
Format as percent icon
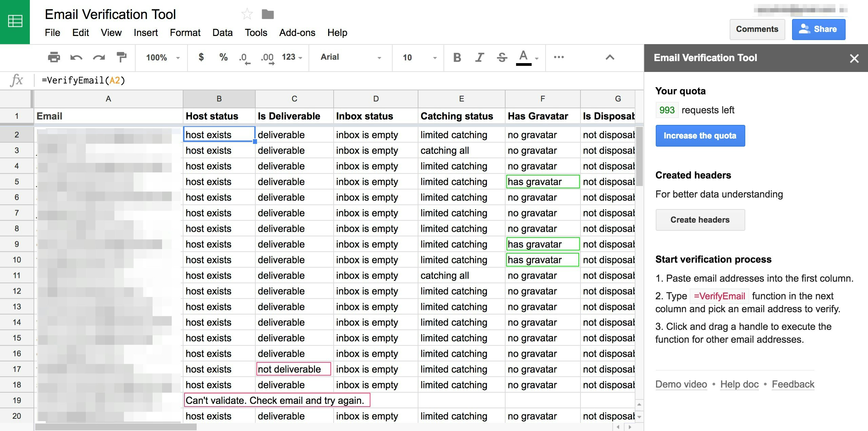pos(223,57)
